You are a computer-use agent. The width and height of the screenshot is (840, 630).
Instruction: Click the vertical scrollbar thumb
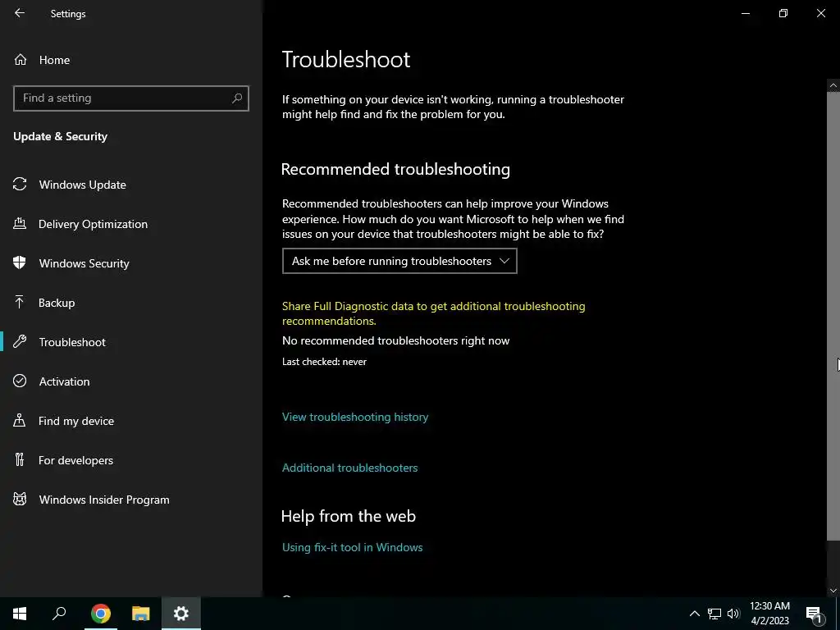click(x=833, y=316)
